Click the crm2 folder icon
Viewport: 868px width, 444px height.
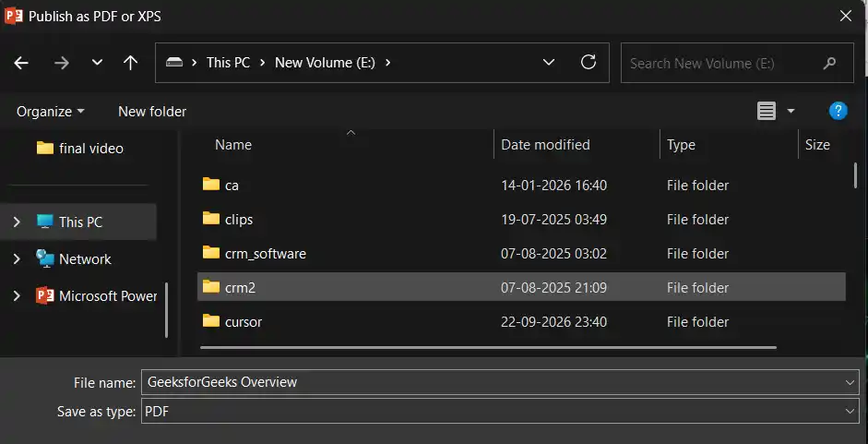(211, 286)
